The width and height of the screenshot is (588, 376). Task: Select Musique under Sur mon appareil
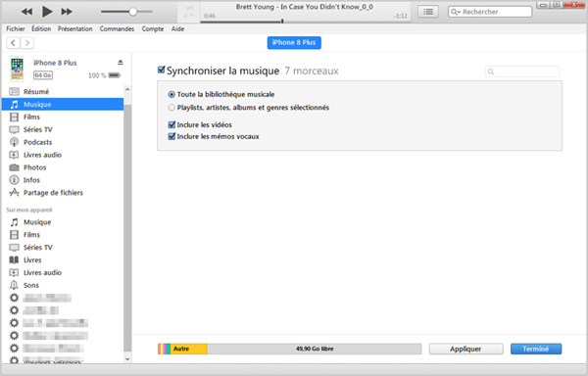click(x=63, y=222)
